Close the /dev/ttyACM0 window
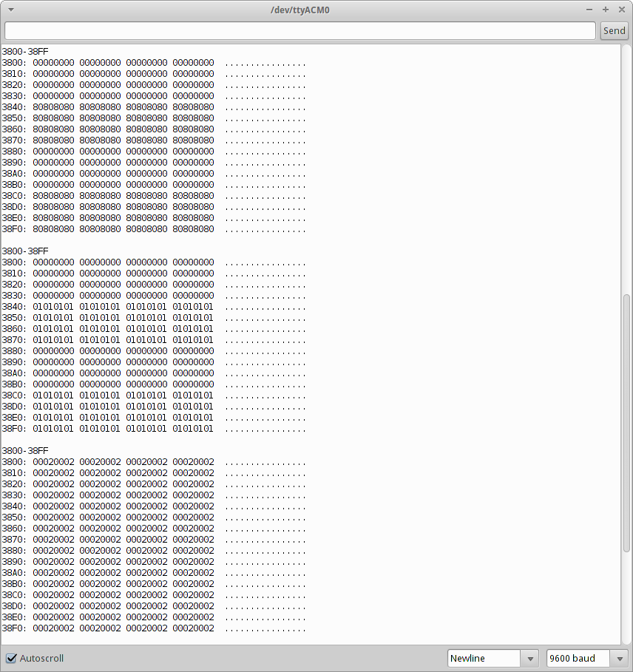The height and width of the screenshot is (672, 633). (x=620, y=10)
